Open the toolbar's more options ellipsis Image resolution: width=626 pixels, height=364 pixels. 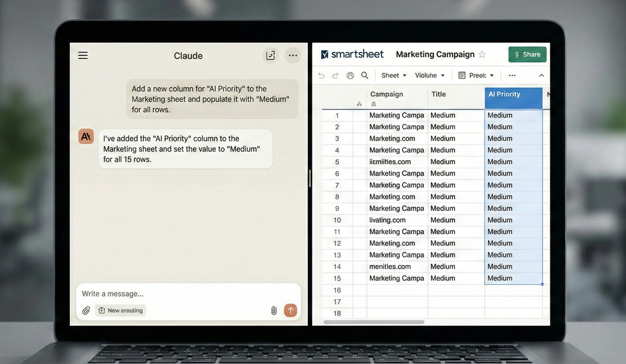(x=512, y=76)
